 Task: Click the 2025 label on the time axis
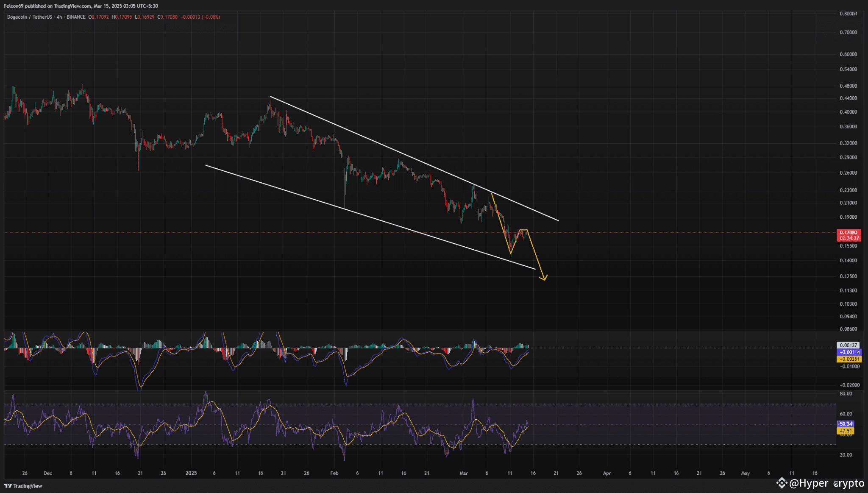pyautogui.click(x=191, y=473)
